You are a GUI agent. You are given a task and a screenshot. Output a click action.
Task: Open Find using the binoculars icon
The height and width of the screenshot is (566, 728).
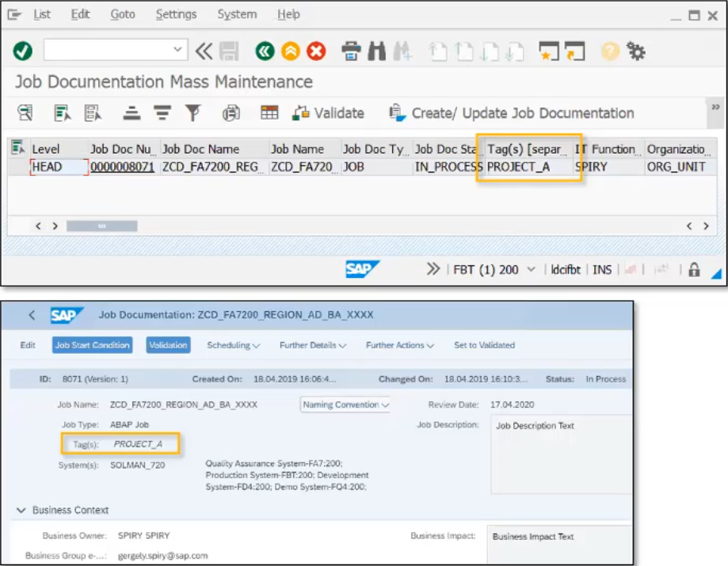point(377,51)
